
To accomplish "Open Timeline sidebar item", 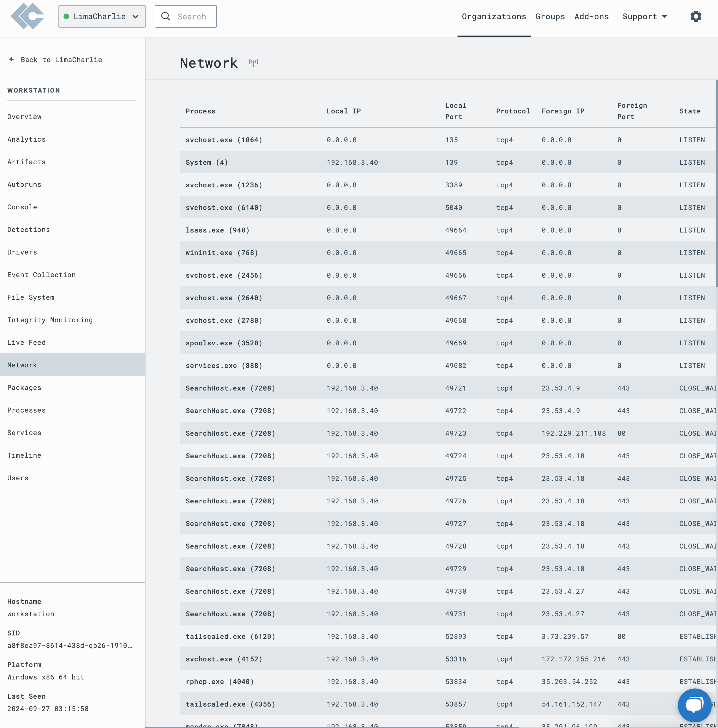I will coord(72,455).
